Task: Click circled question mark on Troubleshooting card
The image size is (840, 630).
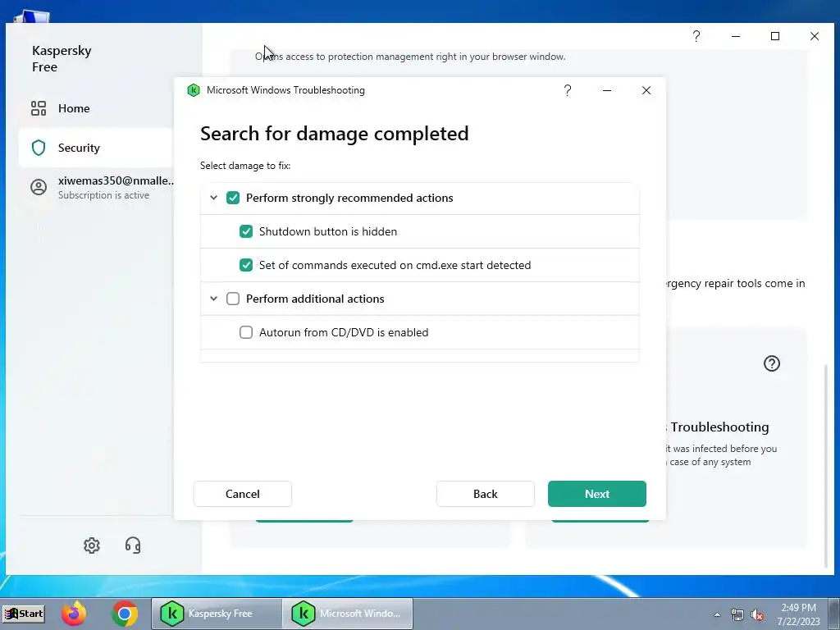Action: coord(771,363)
